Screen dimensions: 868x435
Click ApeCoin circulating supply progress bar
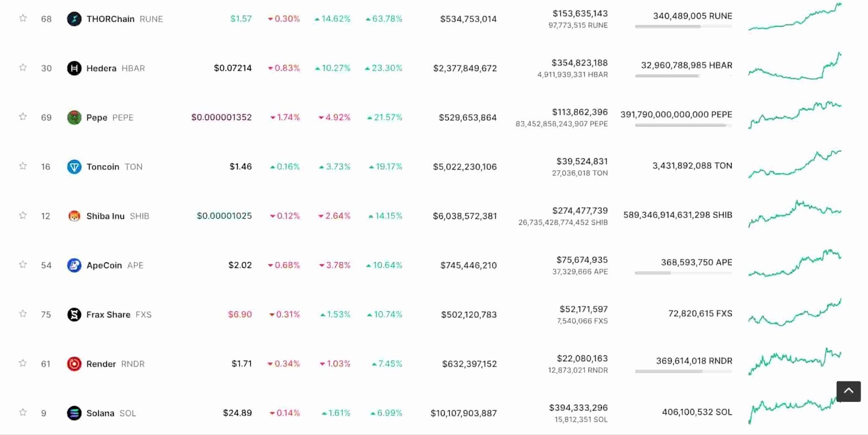(684, 273)
